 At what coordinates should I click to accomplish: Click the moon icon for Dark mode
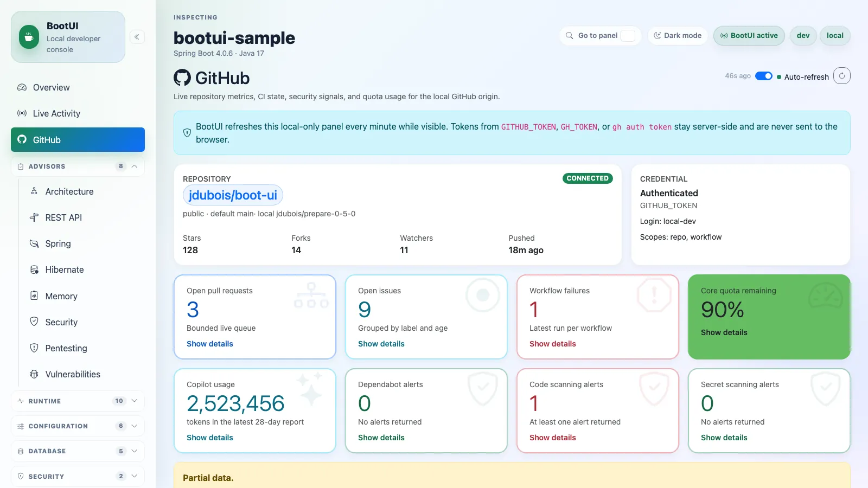657,35
